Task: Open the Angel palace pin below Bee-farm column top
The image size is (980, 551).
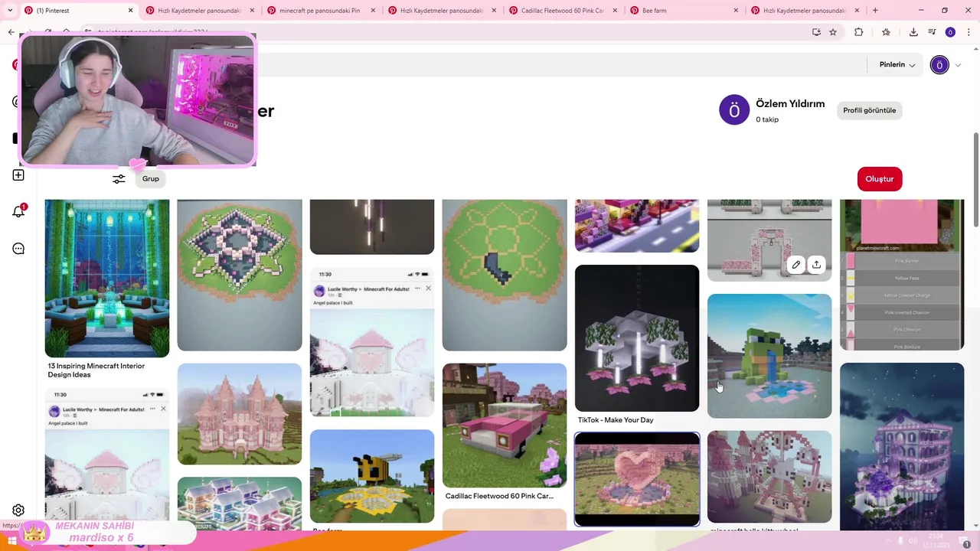Action: point(372,342)
